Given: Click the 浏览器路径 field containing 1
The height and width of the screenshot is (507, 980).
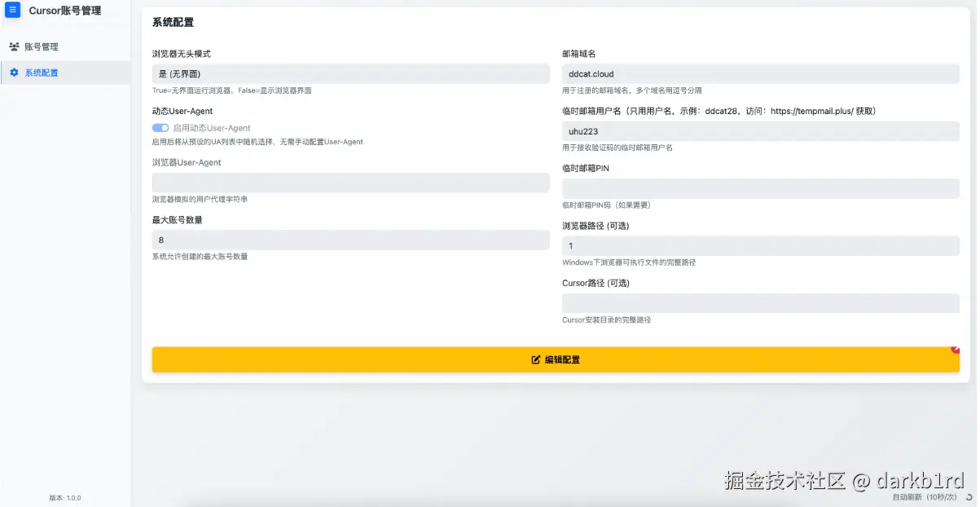Looking at the screenshot, I should [x=761, y=245].
